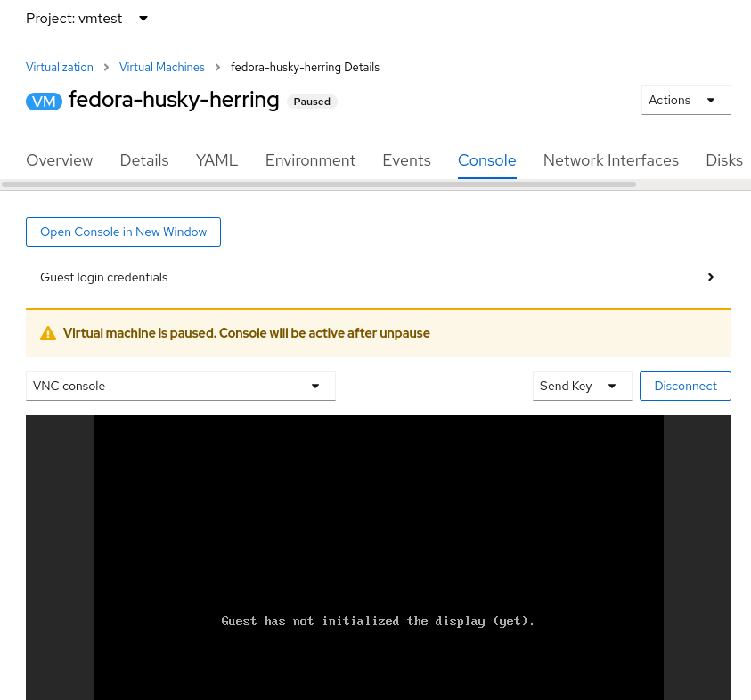Open the Actions dropdown menu
This screenshot has width=751, height=700.
[x=685, y=101]
